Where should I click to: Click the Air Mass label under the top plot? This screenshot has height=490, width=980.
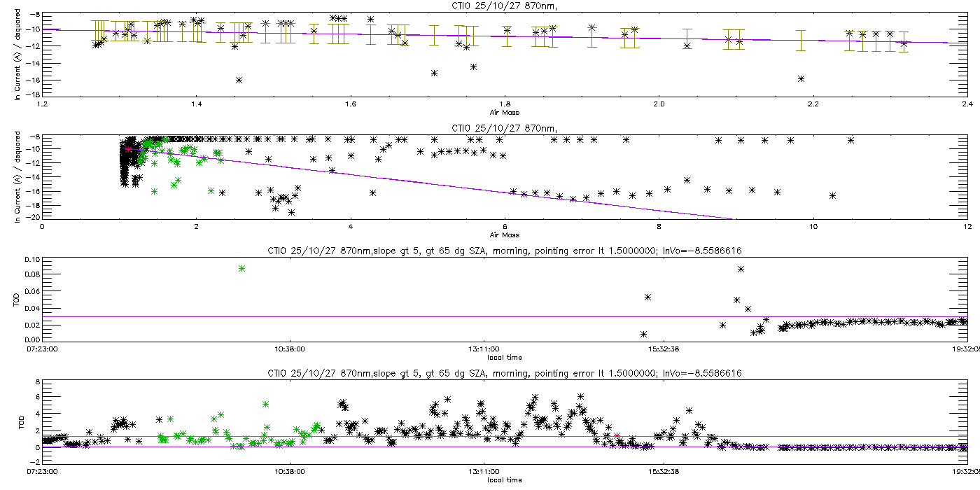coord(505,112)
